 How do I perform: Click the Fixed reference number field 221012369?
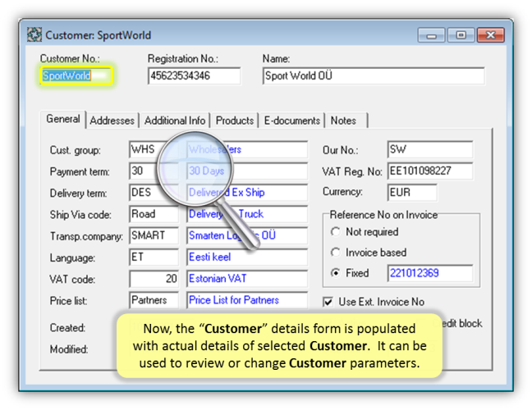tap(430, 273)
